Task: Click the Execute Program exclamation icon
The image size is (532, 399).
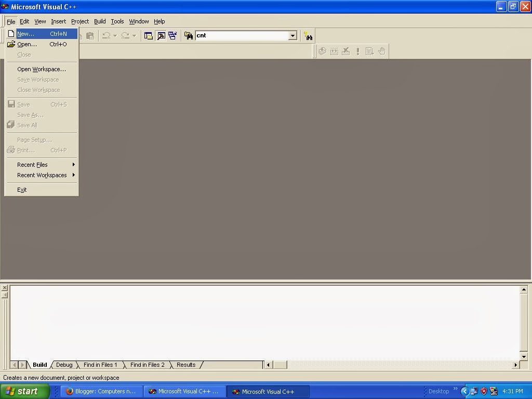Action: point(357,51)
